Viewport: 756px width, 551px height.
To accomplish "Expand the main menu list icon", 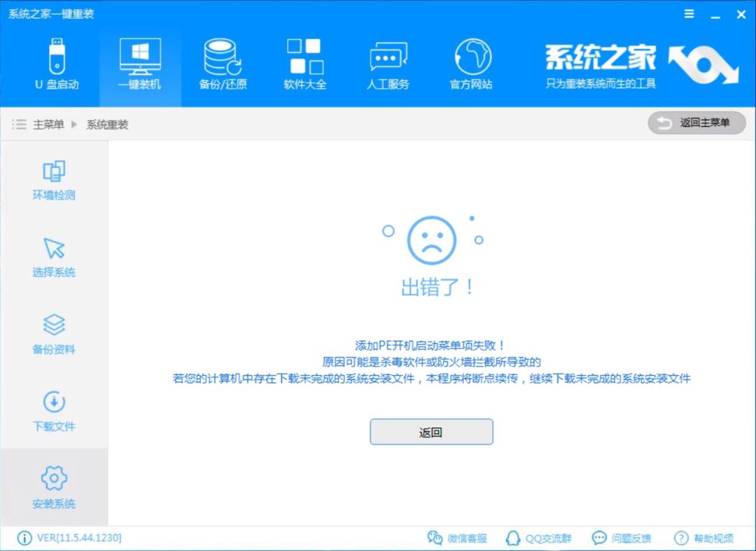I will point(19,123).
